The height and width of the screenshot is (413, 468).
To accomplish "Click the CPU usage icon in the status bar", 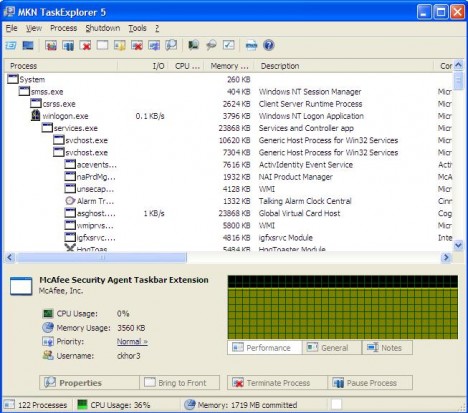I will (82, 404).
